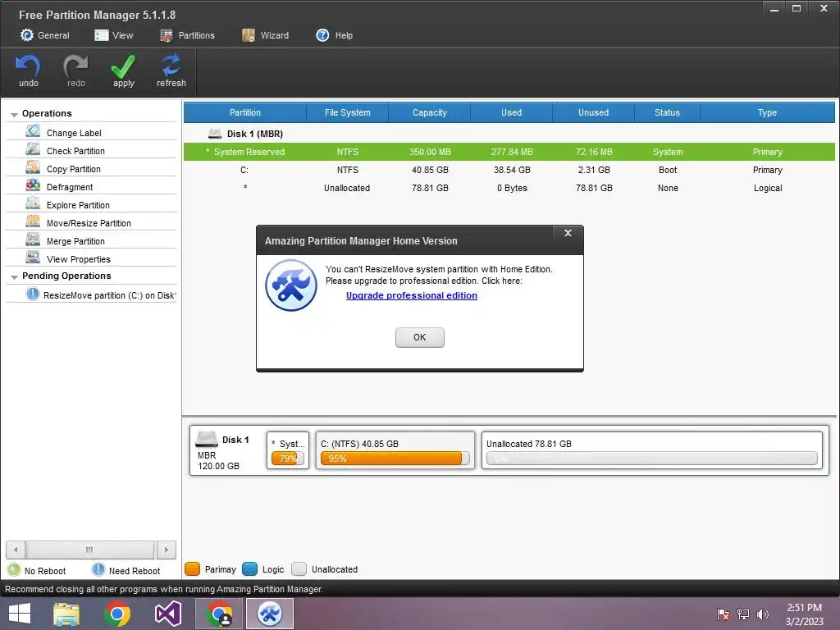Image resolution: width=840 pixels, height=630 pixels.
Task: Click OK in the dialog
Action: [x=419, y=337]
